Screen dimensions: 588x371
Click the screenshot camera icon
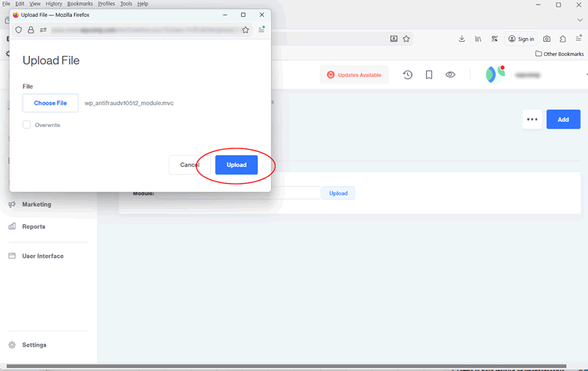pos(547,39)
